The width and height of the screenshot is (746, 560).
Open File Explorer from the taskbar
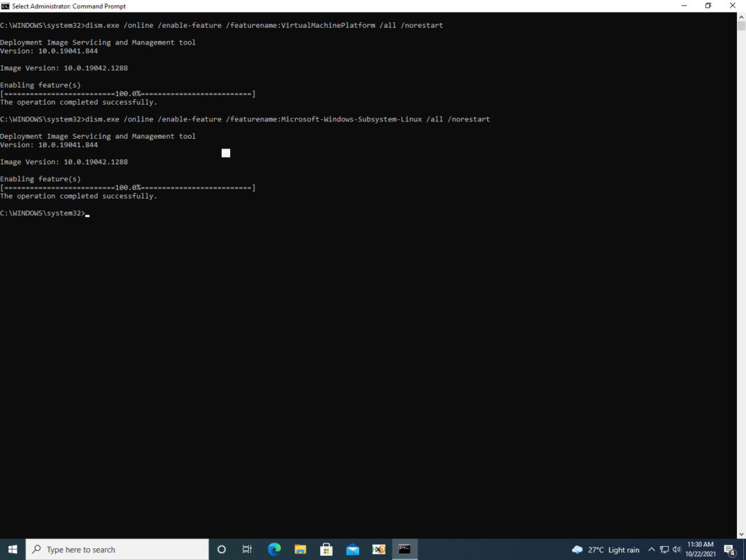(x=300, y=549)
